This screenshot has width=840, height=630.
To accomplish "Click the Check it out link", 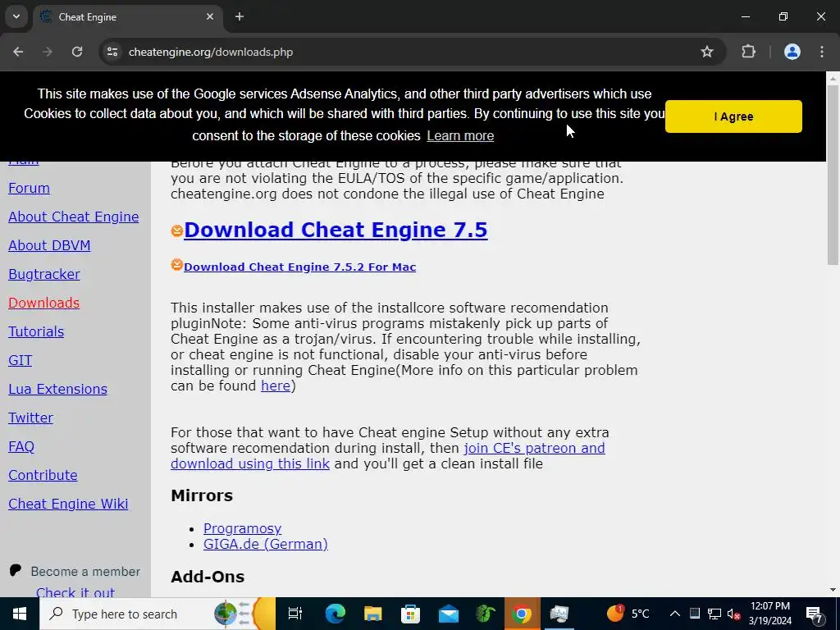I will (75, 592).
